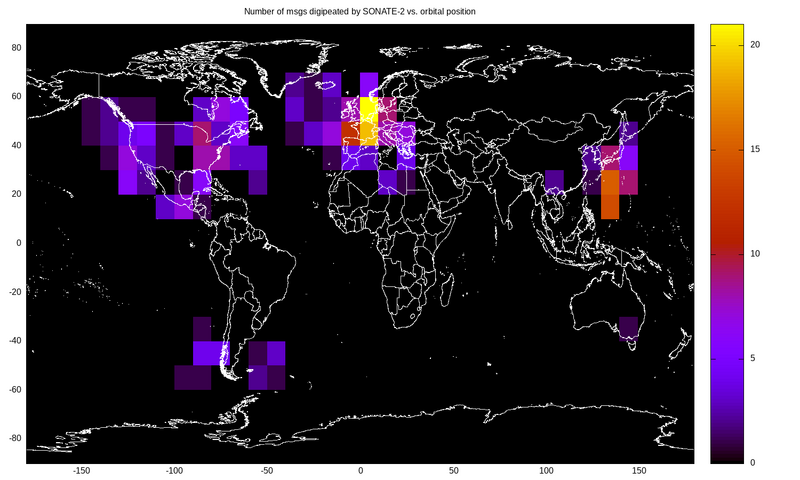Click the x-axis tick label -150
800x480 pixels.
(81, 471)
